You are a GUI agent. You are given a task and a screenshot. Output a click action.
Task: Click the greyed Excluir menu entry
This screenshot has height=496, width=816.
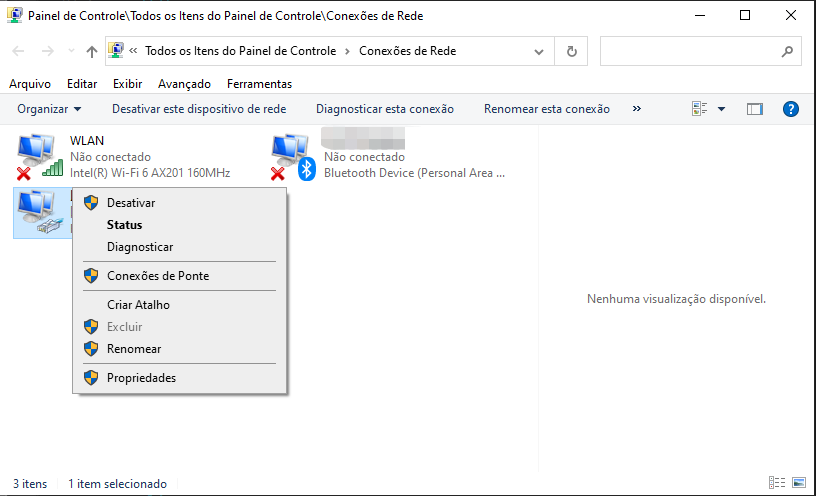pyautogui.click(x=180, y=327)
